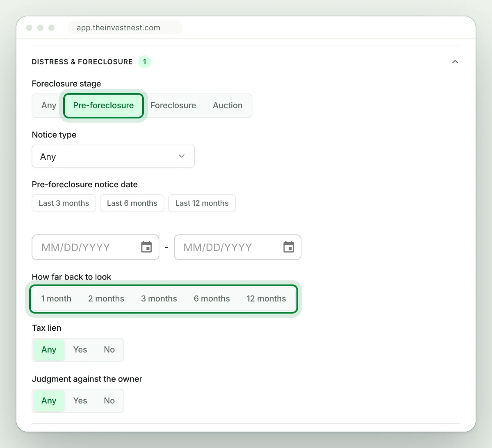Click the Distress & Foreclosure heading
The width and height of the screenshot is (492, 448).
pos(82,62)
